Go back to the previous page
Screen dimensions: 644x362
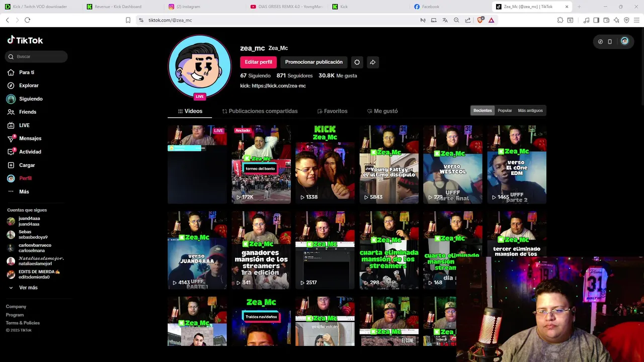[x=7, y=20]
